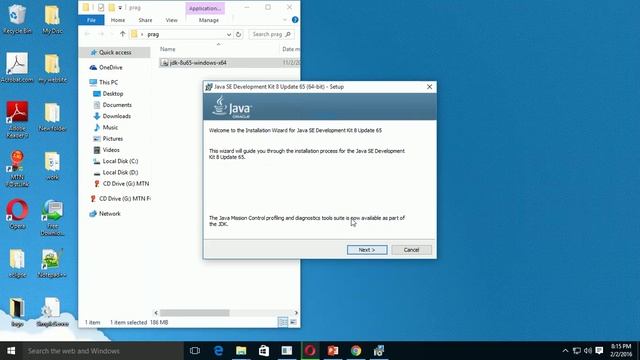
Task: Select eclipse folder on desktop
Action: [17, 264]
